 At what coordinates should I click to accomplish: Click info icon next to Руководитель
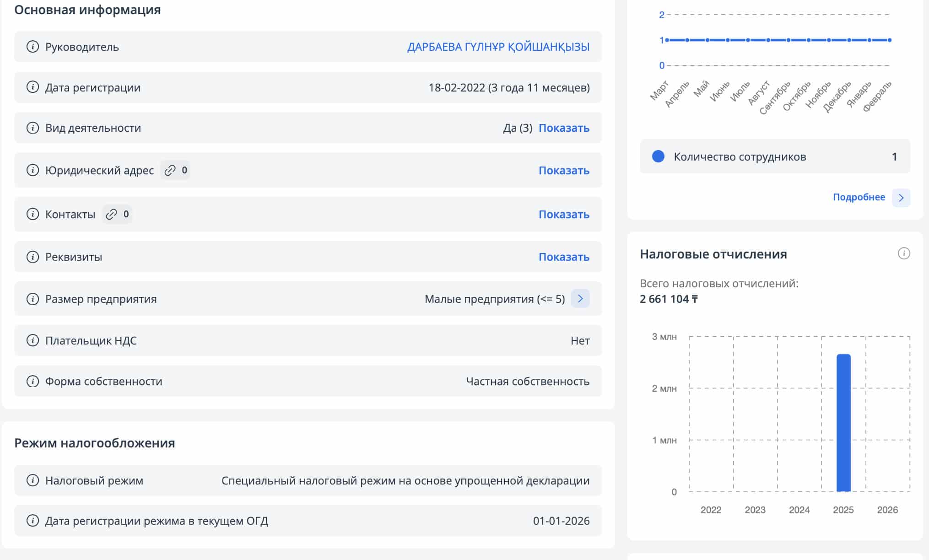[x=32, y=47]
